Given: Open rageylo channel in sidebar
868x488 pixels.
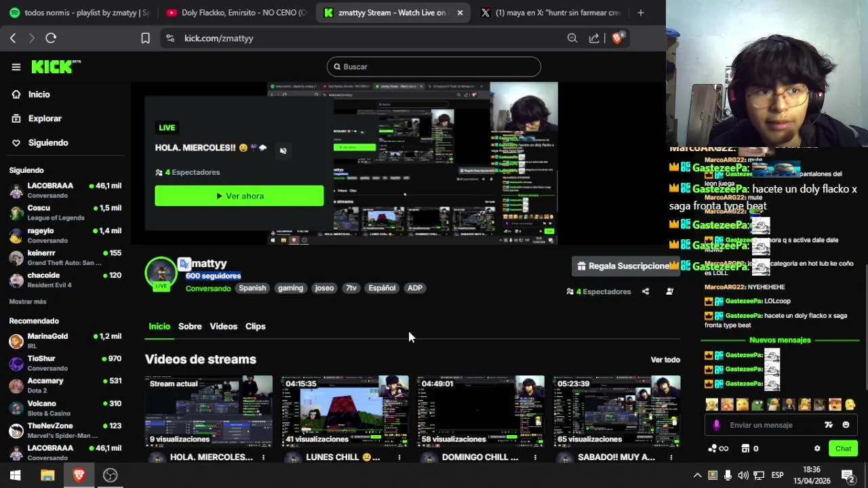Looking at the screenshot, I should (x=65, y=235).
